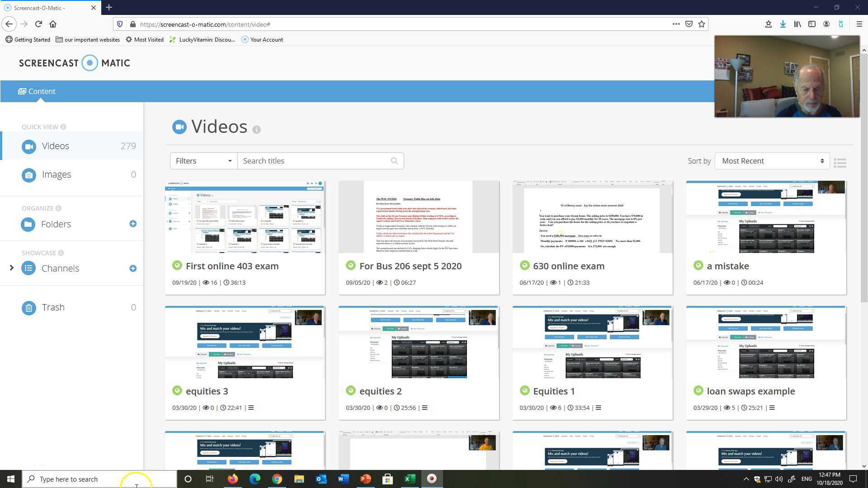
Task: Select the Content tab
Action: (x=37, y=91)
